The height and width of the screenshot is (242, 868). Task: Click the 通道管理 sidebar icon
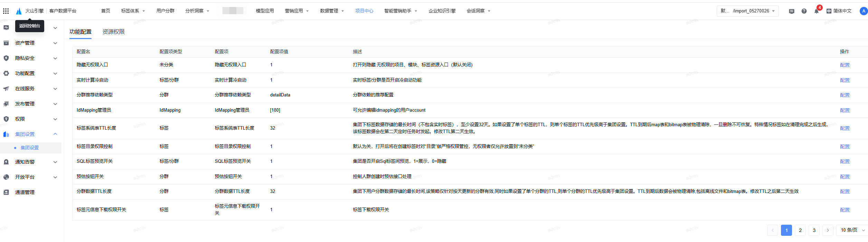6,192
